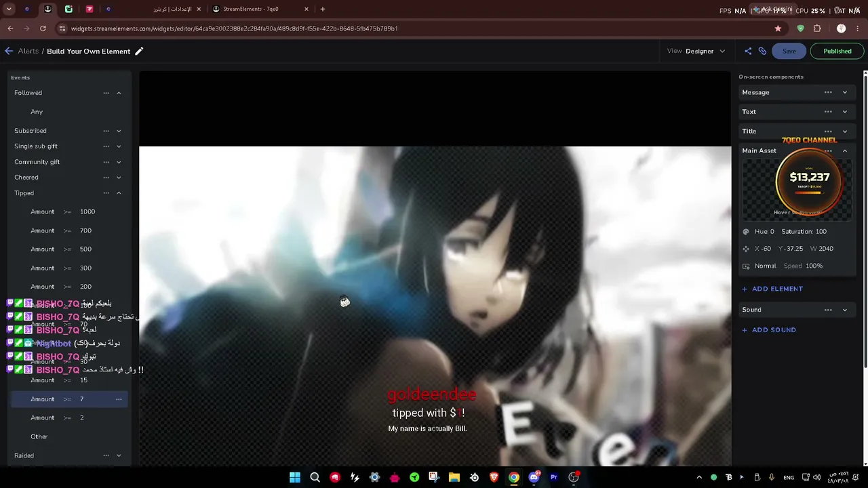Expand the Subscribed event section
This screenshot has height=488, width=868.
[119, 131]
